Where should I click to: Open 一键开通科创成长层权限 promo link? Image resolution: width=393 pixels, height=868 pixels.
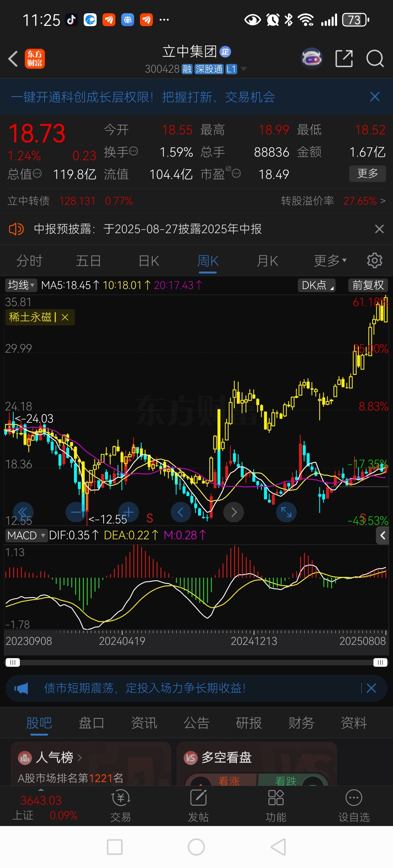coord(143,97)
